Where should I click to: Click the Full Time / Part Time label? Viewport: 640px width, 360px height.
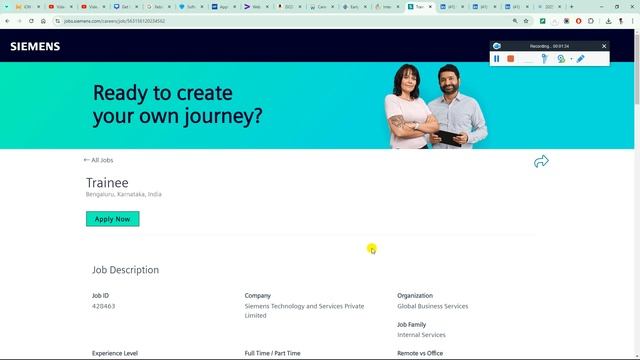pos(272,353)
